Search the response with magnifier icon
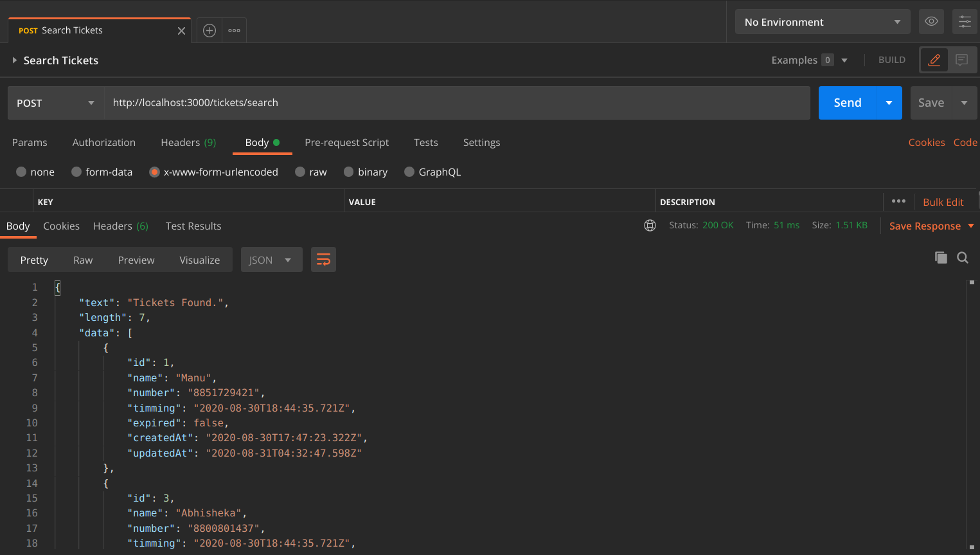 [963, 258]
